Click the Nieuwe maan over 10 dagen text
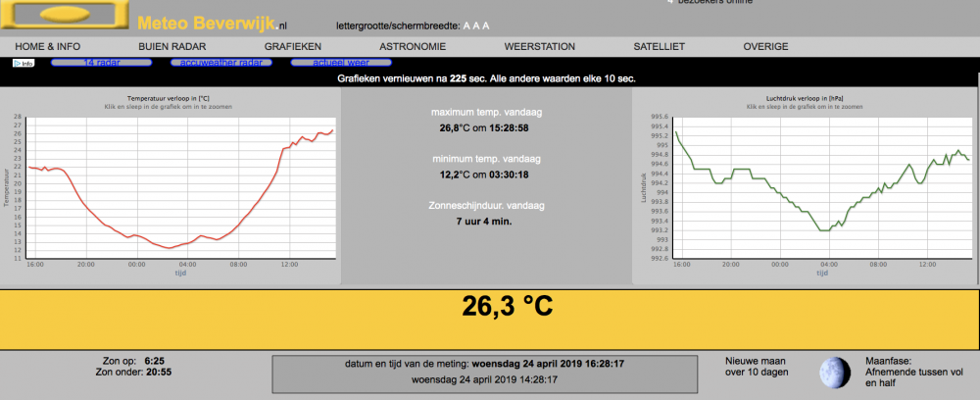 coord(757,367)
